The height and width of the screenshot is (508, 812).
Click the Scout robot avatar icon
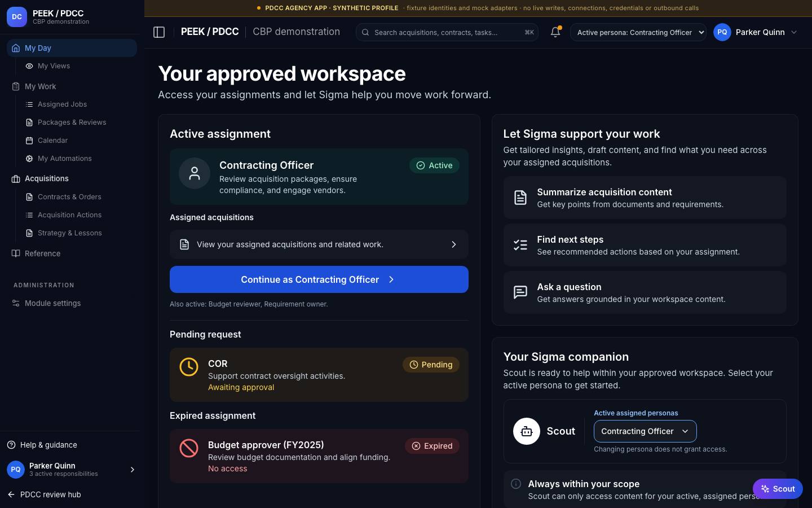point(527,431)
